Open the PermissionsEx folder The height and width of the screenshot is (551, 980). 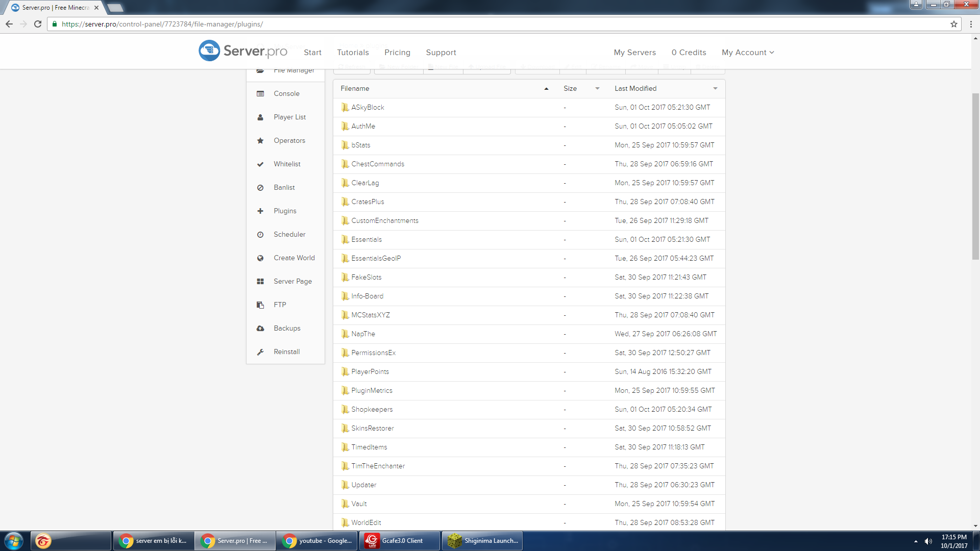pos(373,353)
